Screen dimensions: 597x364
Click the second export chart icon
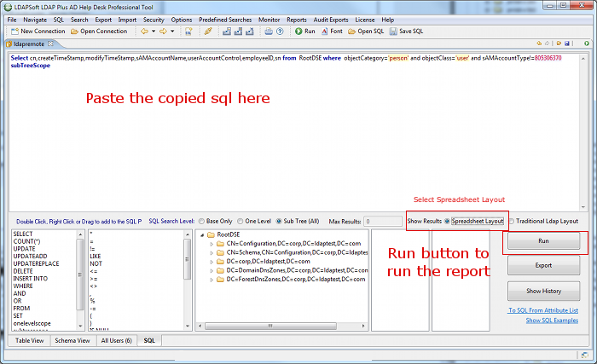[238, 32]
